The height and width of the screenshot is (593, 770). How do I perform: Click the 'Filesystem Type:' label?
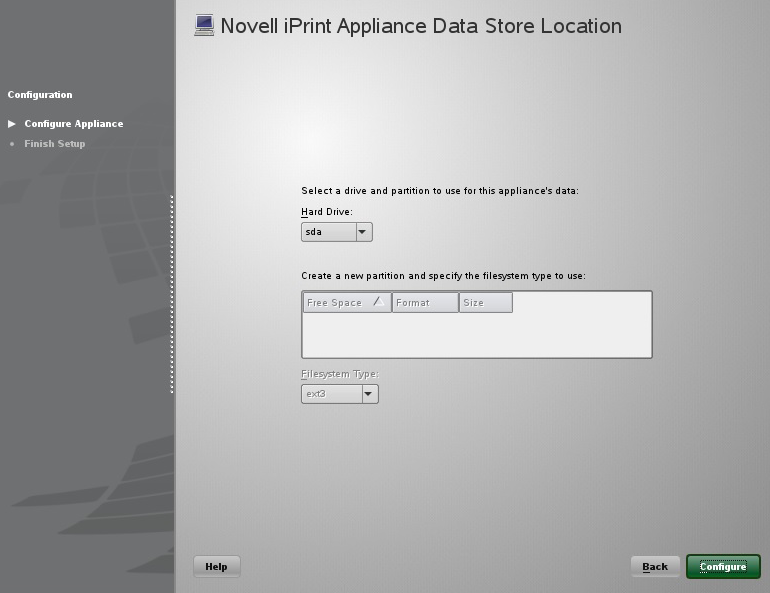(340, 374)
